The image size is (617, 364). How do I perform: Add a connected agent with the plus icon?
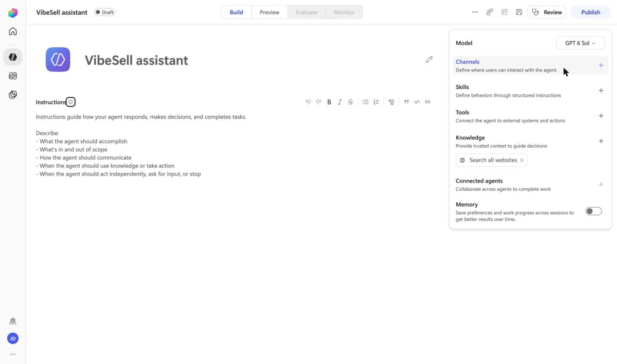(x=601, y=184)
